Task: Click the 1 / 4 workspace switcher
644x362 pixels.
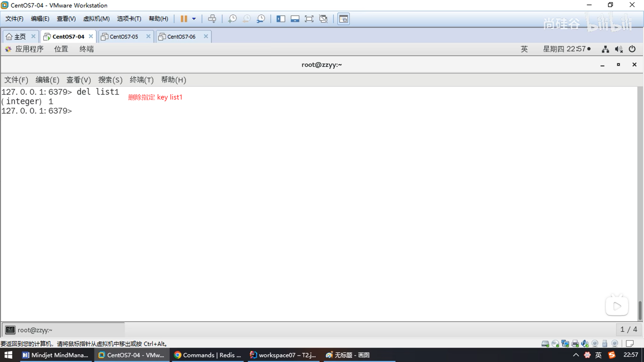Action: tap(628, 329)
